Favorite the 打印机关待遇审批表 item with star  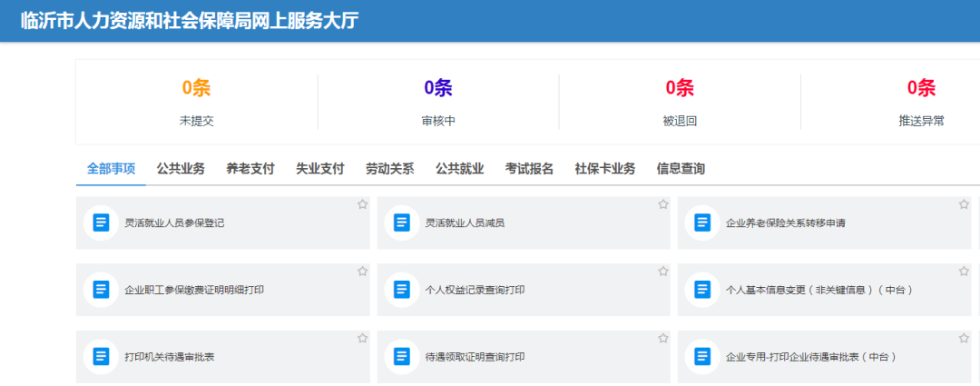(x=362, y=338)
